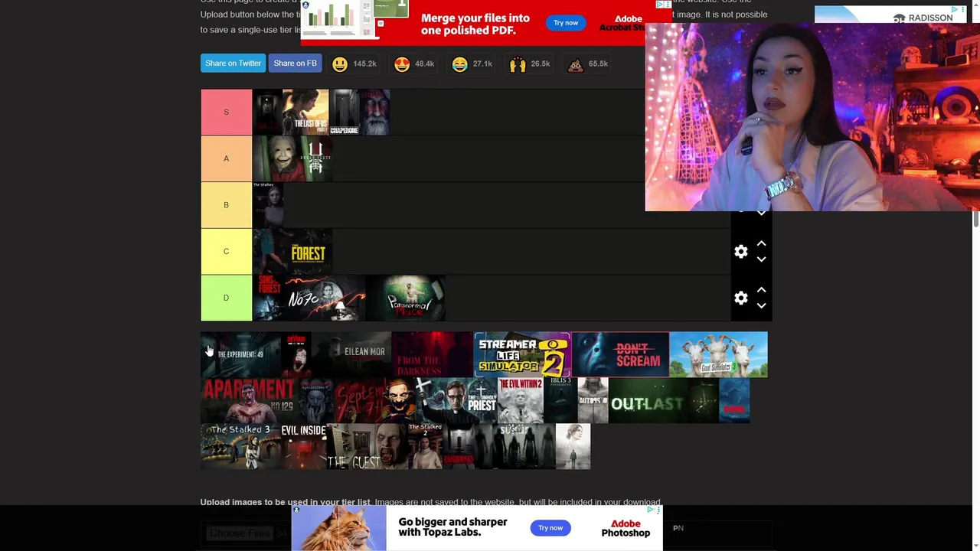Viewport: 980px width, 551px height.
Task: Share the tier list on FB
Action: point(295,64)
